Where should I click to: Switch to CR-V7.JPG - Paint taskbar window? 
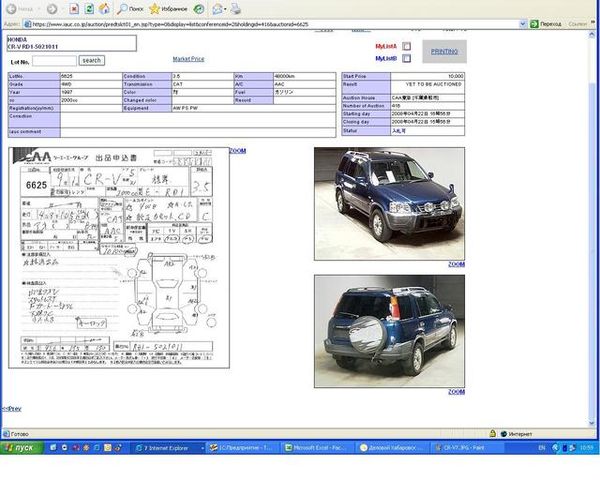467,447
